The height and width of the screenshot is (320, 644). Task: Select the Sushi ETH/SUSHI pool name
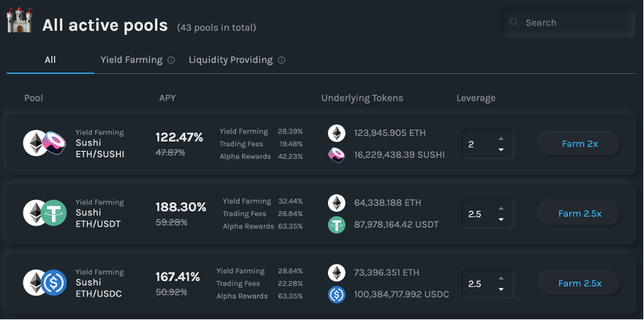tap(100, 148)
